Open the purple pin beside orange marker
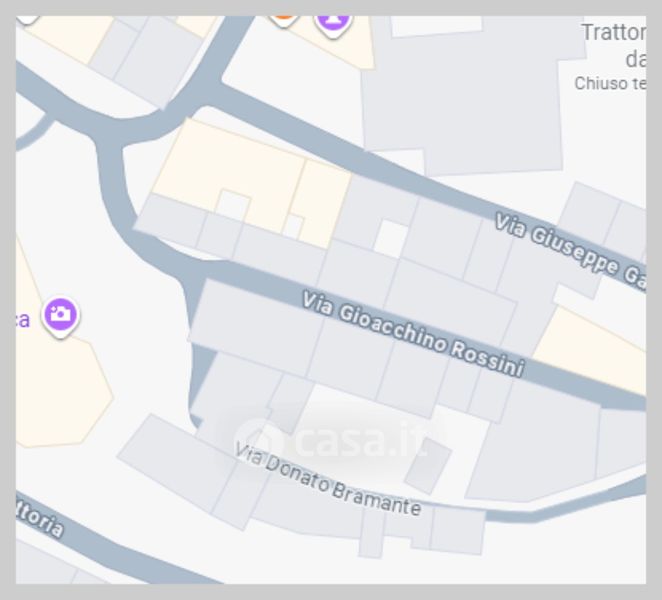The width and height of the screenshot is (662, 600). 333,25
